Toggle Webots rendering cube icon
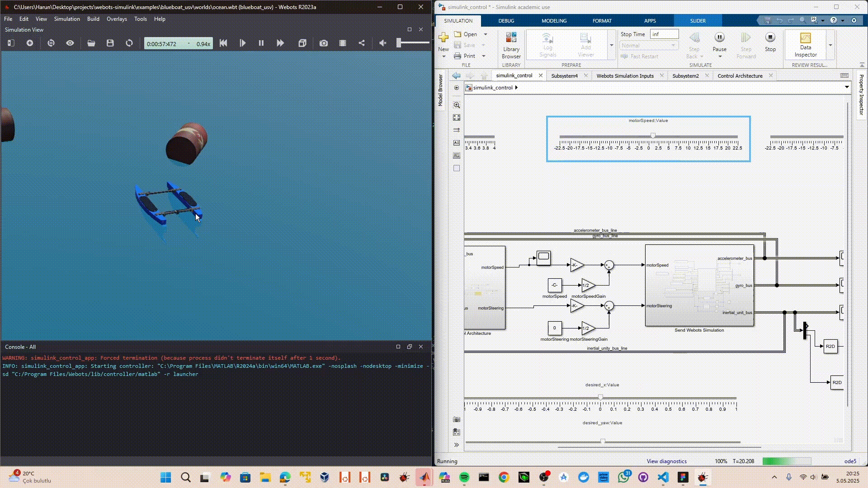This screenshot has width=868, height=488. [302, 43]
